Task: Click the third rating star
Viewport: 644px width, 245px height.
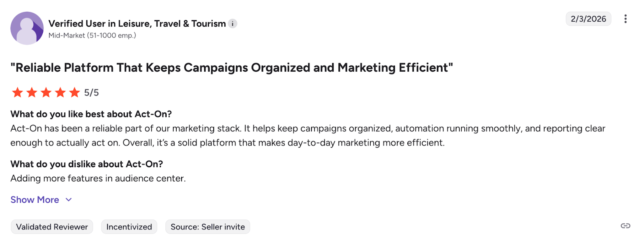Action: click(46, 93)
